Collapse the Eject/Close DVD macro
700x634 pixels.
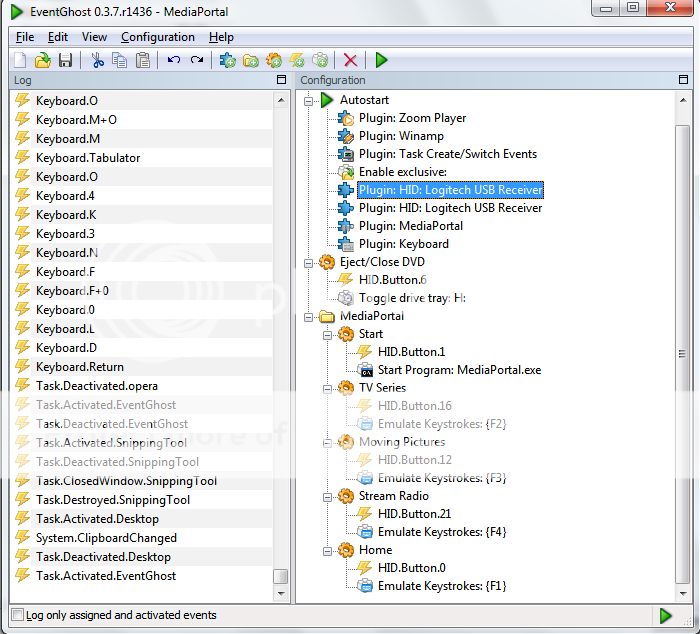[309, 262]
